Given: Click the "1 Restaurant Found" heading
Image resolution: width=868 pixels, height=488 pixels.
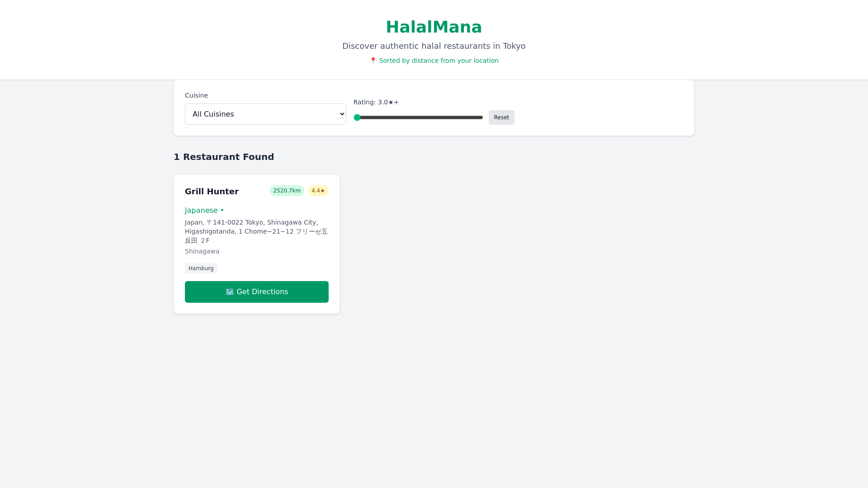Looking at the screenshot, I should coord(224,157).
